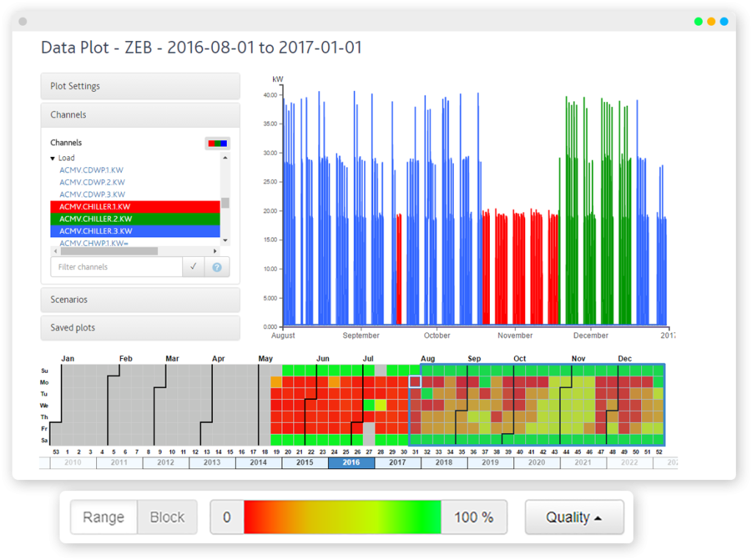Click the RGB channel color palette icon
This screenshot has width=752, height=560.
pos(218,143)
